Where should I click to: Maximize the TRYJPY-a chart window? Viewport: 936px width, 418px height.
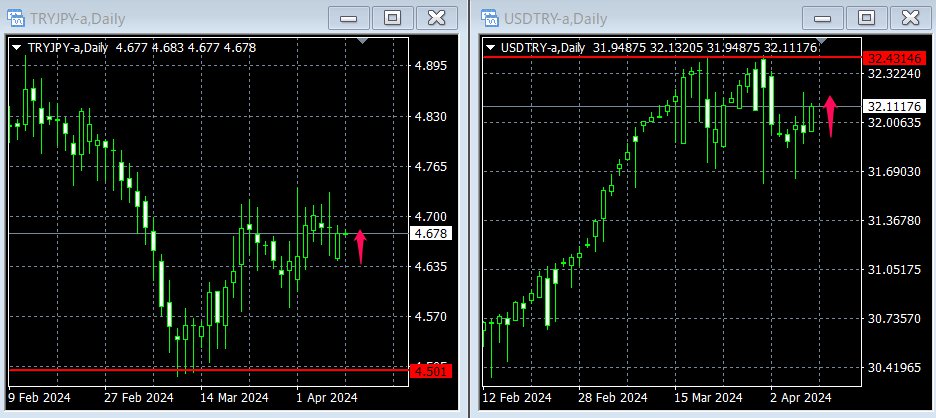coord(392,18)
